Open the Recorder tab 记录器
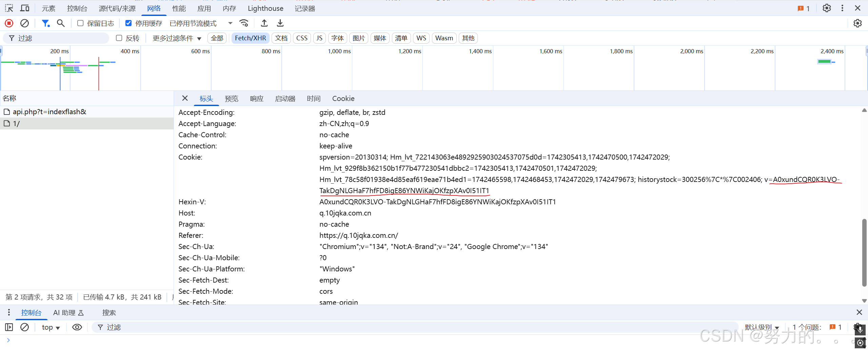 (305, 8)
